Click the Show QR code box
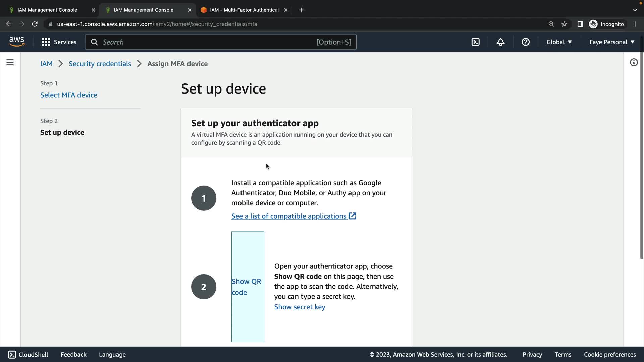The width and height of the screenshot is (644, 362). [248, 287]
